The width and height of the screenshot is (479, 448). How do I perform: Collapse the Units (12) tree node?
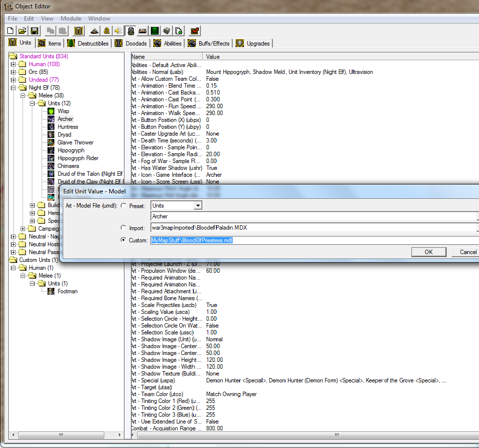click(32, 103)
